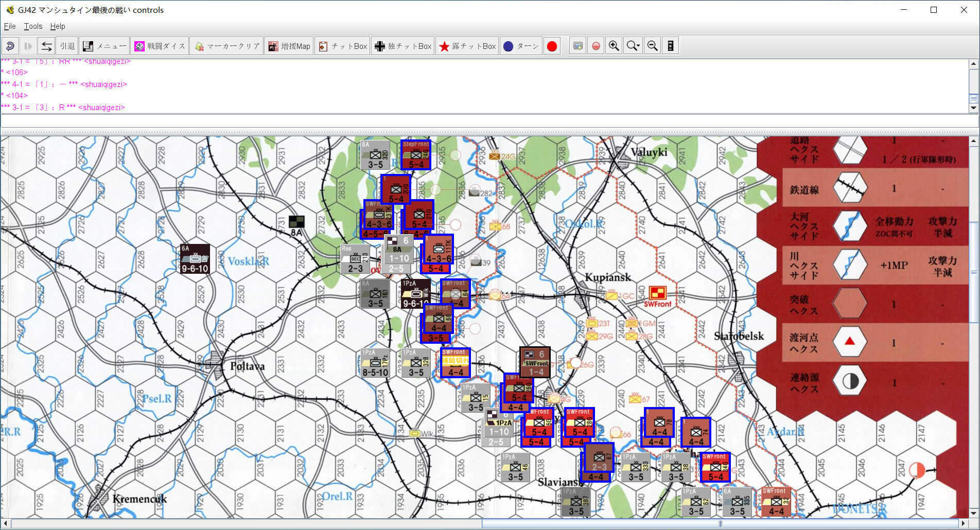Image resolution: width=980 pixels, height=530 pixels.
Task: Select the 4-4 counter numbered 78
Action: (x=659, y=423)
